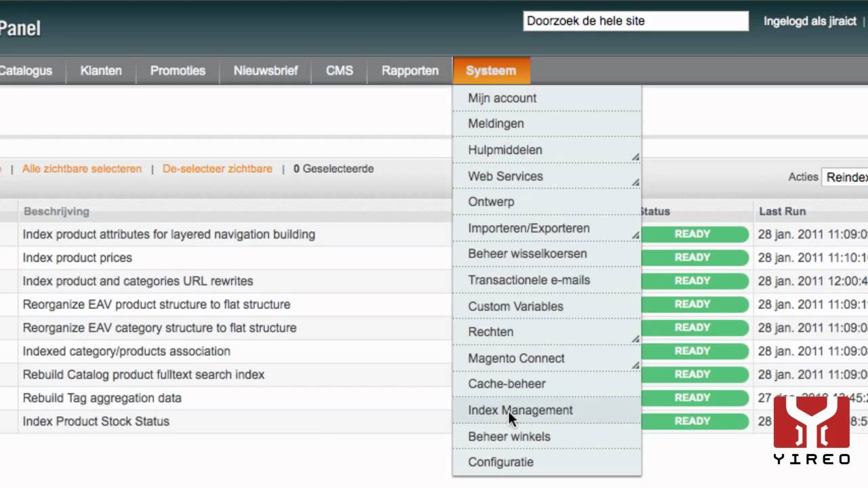This screenshot has width=868, height=488.
Task: Click the Yireo logo watermark
Action: pos(812,430)
